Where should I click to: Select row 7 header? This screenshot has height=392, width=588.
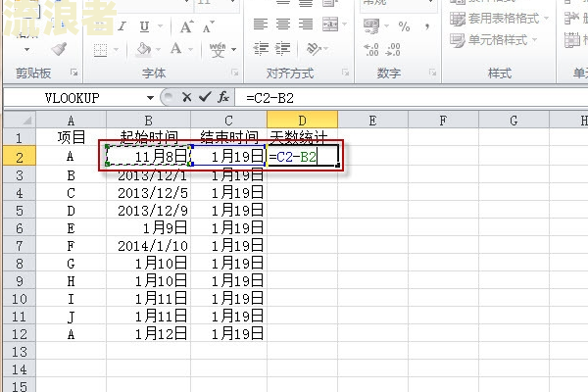point(20,246)
